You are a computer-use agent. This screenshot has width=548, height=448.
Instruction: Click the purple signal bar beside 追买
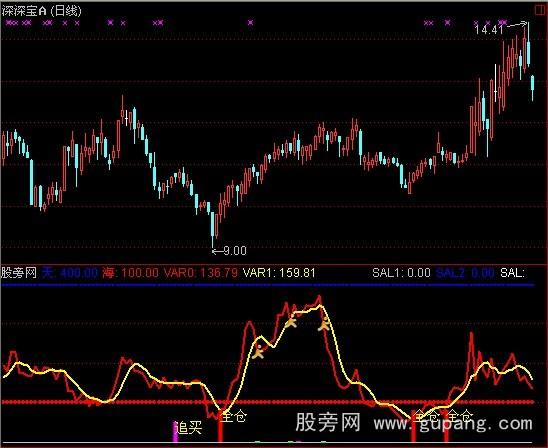pyautogui.click(x=175, y=432)
